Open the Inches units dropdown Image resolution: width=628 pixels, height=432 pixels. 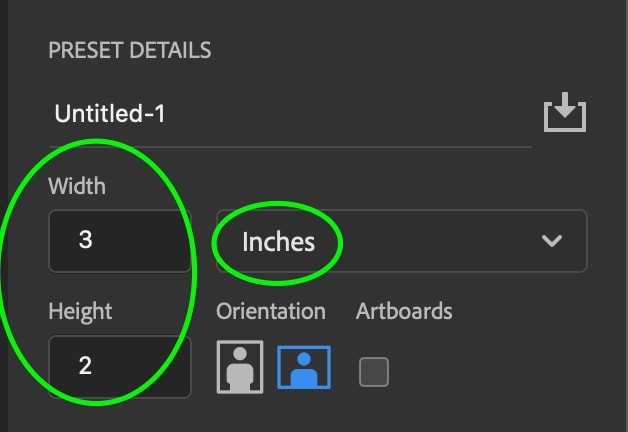coord(402,241)
